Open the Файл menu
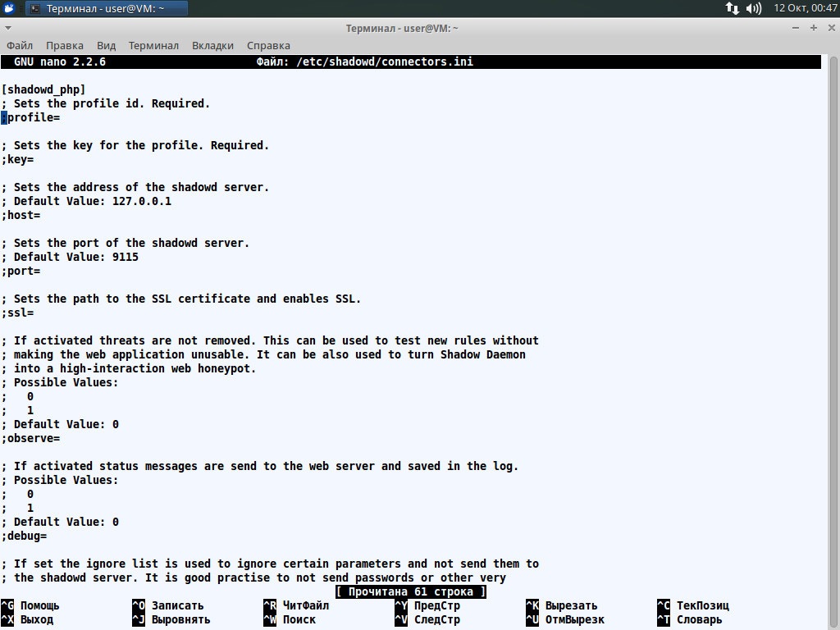The height and width of the screenshot is (630, 840). [20, 46]
